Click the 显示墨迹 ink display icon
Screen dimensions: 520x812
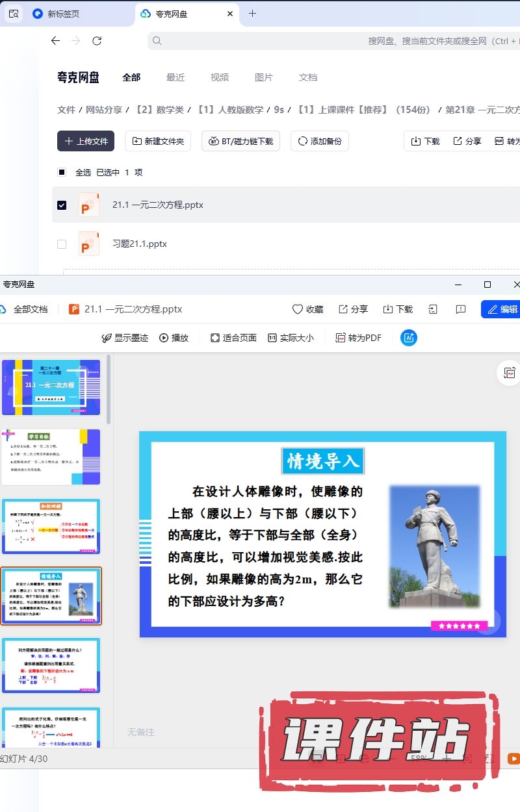click(107, 338)
